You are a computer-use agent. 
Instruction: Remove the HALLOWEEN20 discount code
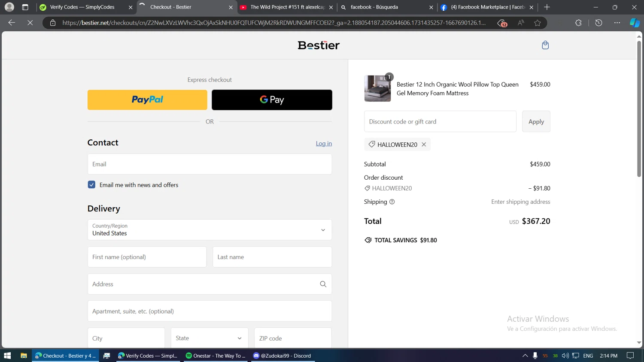point(424,145)
